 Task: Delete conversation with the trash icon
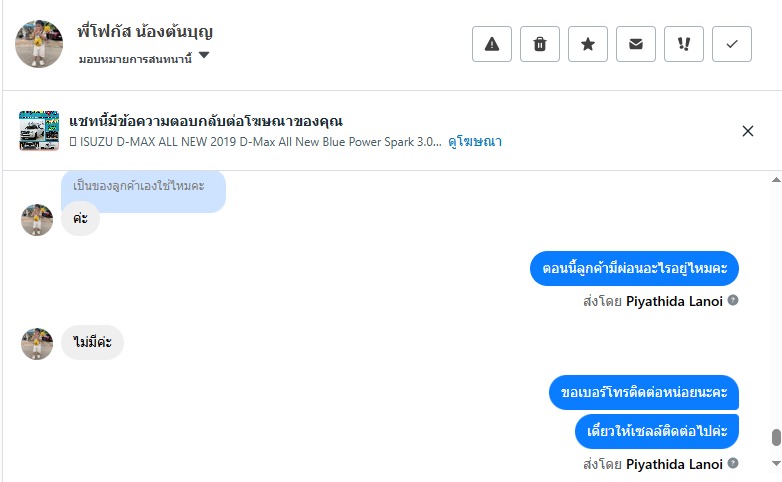tap(540, 44)
